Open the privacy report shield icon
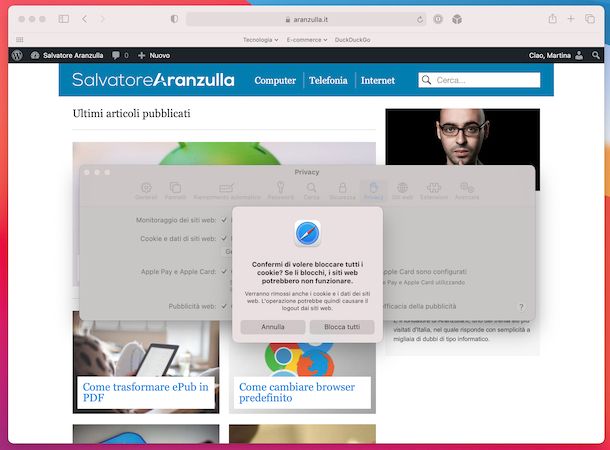The height and width of the screenshot is (450, 610). pos(174,19)
